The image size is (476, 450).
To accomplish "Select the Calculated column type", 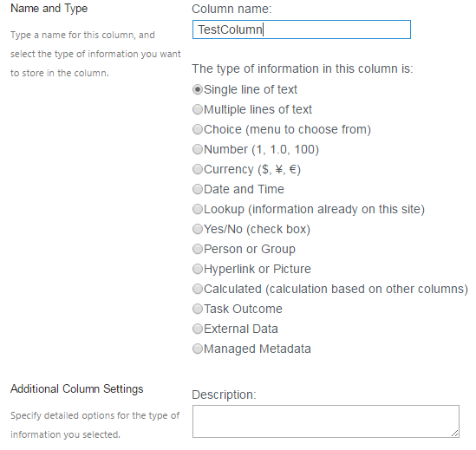I will pos(198,289).
